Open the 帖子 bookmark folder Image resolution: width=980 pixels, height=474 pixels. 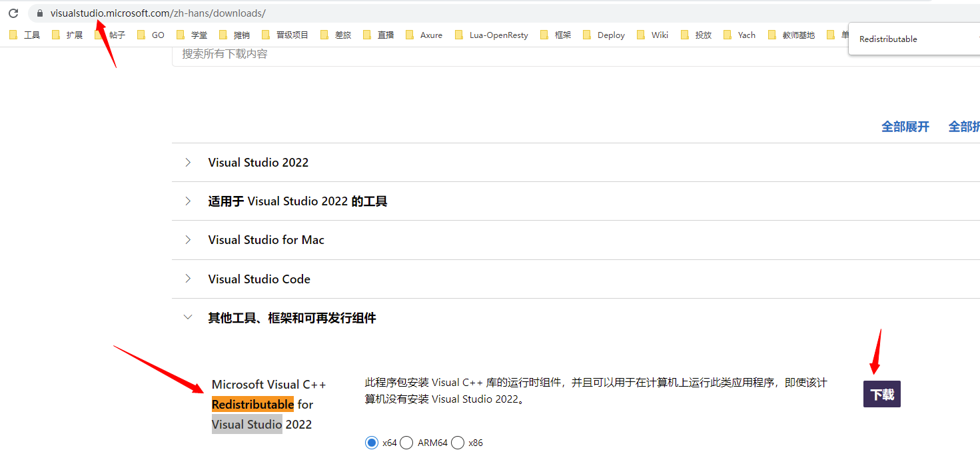(x=110, y=35)
